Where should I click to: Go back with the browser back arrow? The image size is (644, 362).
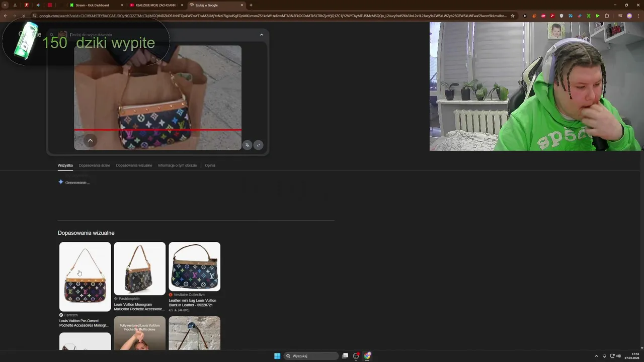[5, 16]
